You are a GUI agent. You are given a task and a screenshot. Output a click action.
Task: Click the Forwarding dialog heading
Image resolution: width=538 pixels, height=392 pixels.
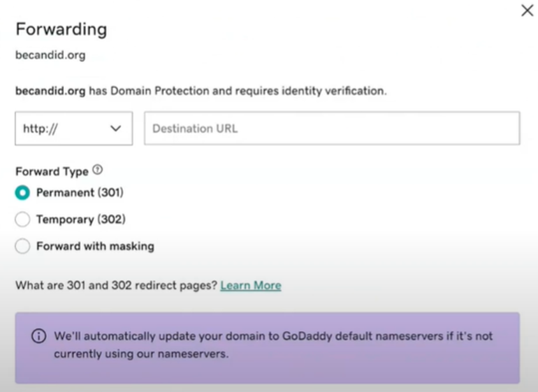[61, 29]
